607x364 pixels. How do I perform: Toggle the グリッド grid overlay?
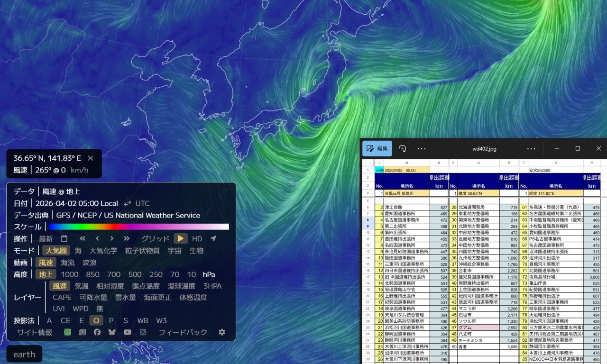pyautogui.click(x=155, y=238)
